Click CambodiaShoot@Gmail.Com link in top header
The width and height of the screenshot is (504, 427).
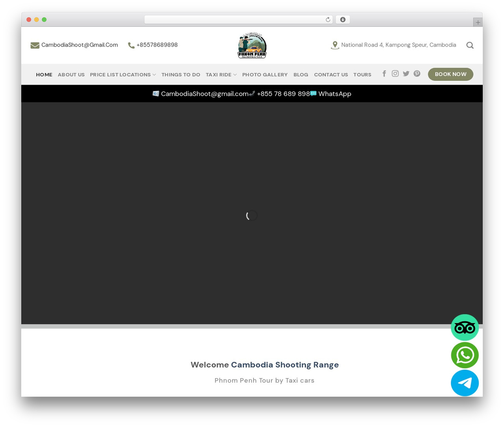(80, 45)
